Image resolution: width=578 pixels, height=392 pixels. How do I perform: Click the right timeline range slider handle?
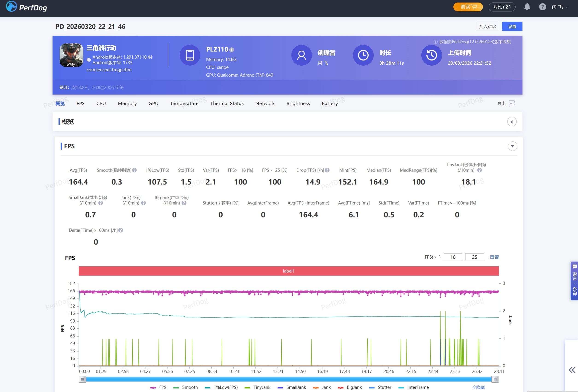[495, 379]
